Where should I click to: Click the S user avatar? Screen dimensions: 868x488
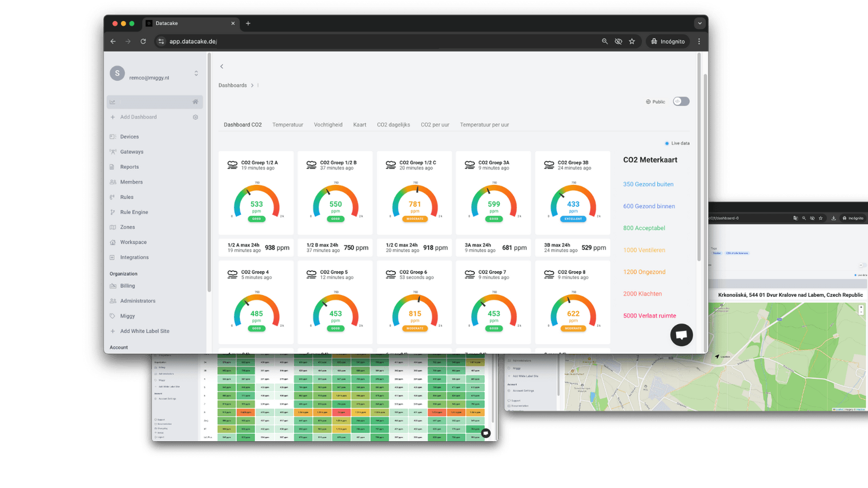click(117, 73)
